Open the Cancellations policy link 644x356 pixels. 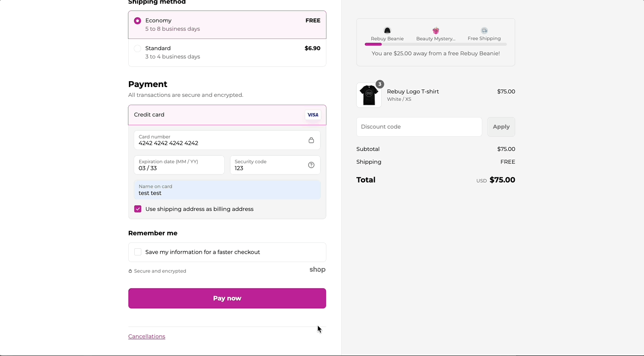(x=146, y=336)
